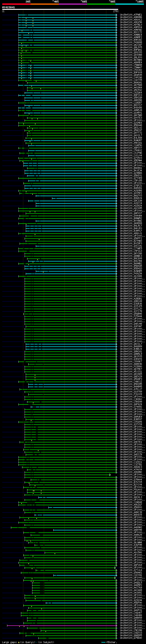
Task: Select the UniRef100_Q3TLE5 label
Action: 131,306
